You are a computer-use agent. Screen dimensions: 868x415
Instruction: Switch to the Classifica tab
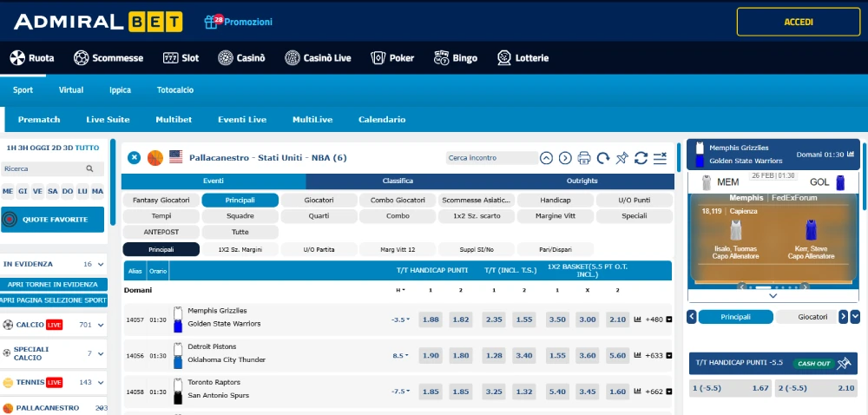point(398,181)
